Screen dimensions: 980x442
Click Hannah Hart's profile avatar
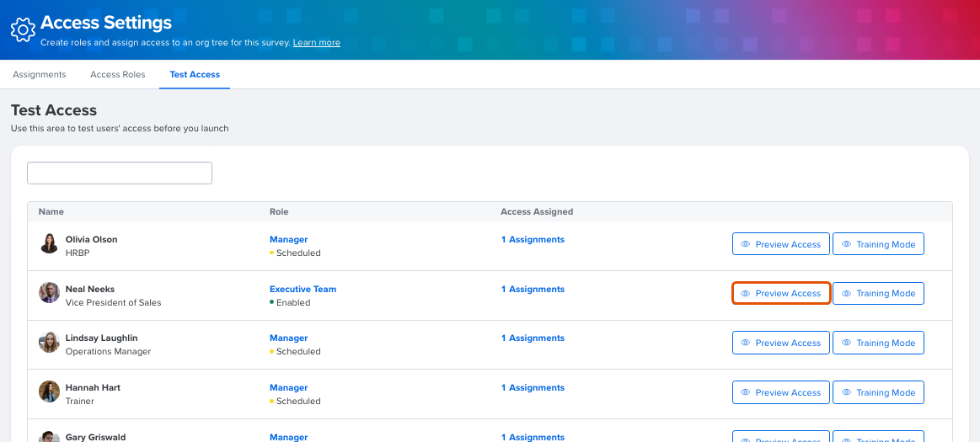coord(50,391)
